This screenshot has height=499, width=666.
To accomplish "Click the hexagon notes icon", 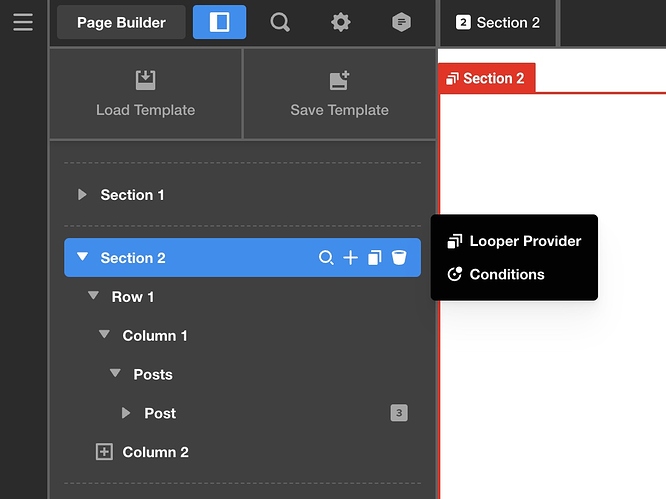I will pos(401,22).
